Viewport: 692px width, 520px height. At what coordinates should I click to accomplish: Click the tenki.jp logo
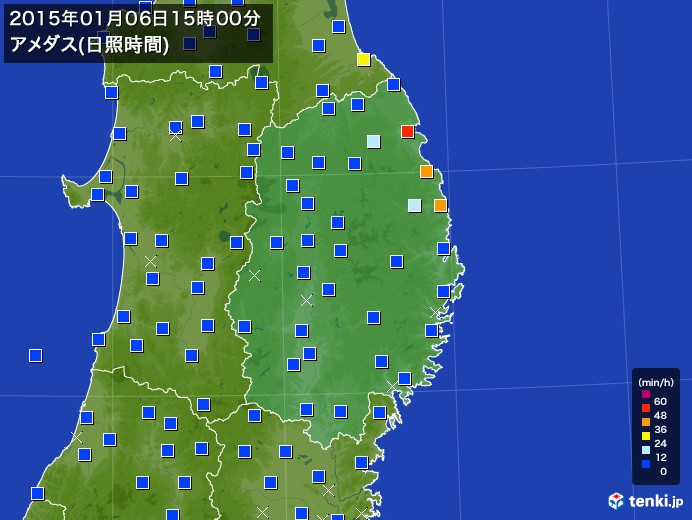[x=646, y=501]
